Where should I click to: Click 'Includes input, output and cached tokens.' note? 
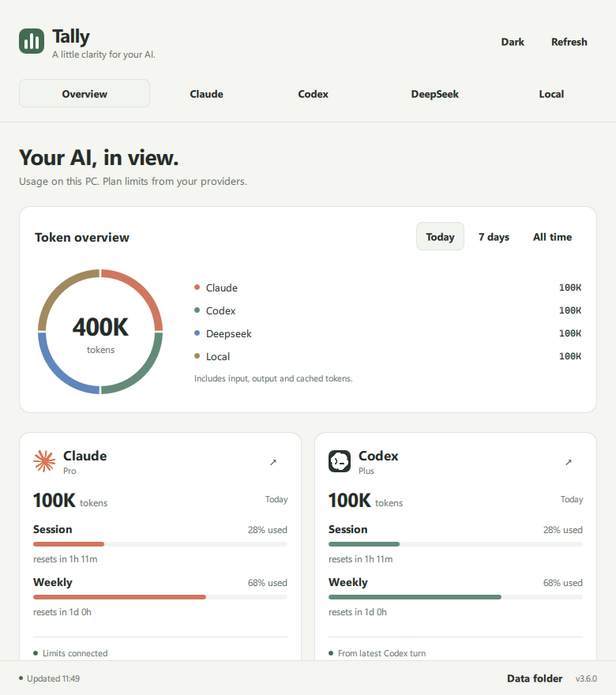pos(273,378)
